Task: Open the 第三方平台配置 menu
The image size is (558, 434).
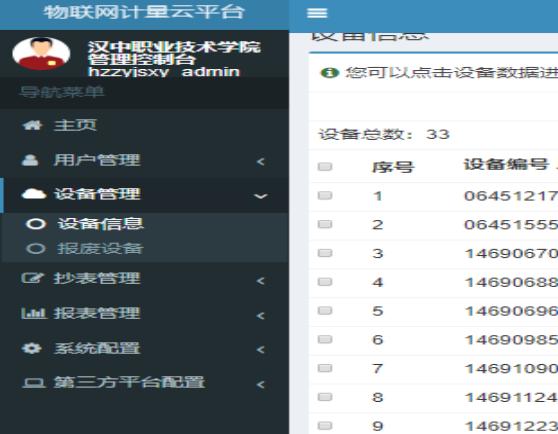Action: coord(144,383)
